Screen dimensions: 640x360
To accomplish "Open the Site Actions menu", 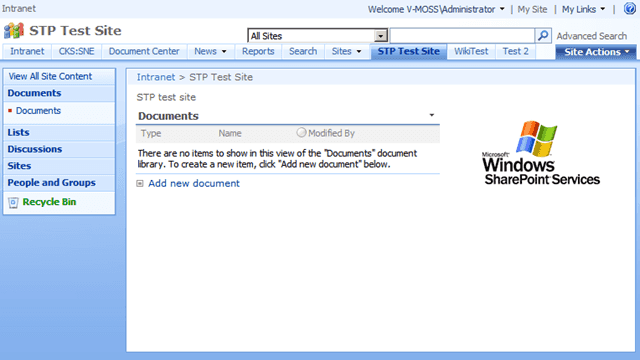I will point(596,52).
